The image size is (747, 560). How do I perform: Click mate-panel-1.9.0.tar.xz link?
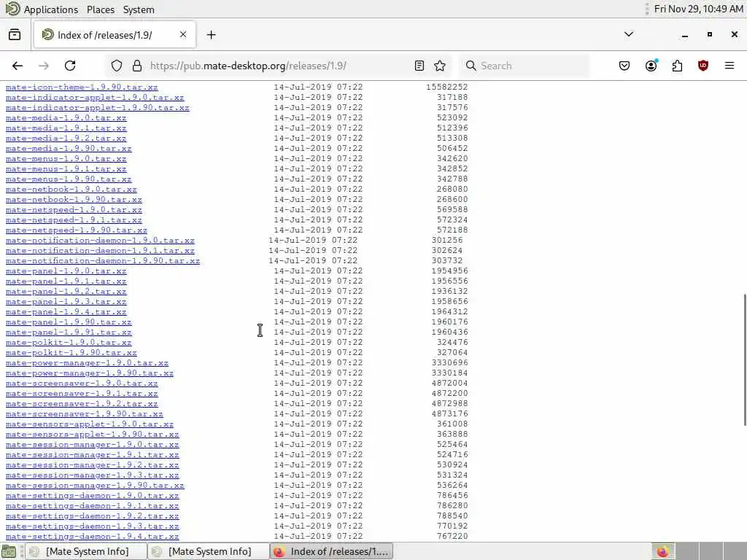tap(66, 271)
